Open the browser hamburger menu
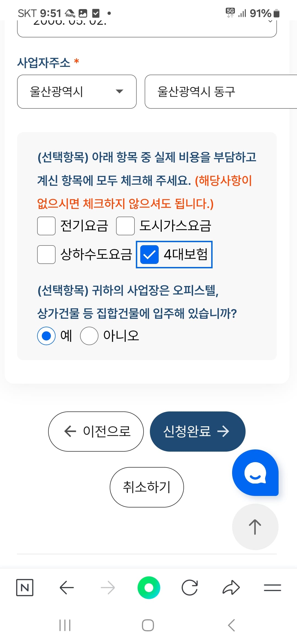297x644 pixels. 272,587
